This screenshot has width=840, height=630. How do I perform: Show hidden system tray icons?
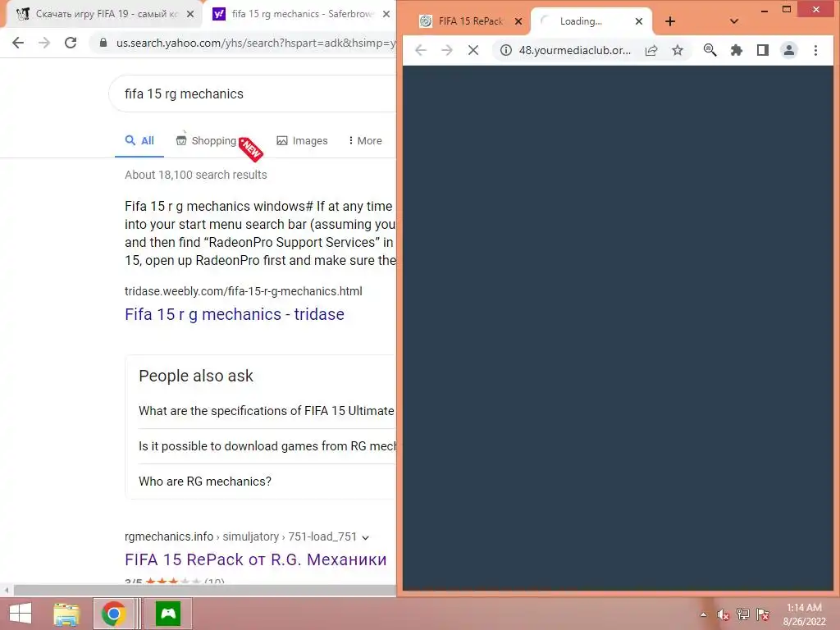[703, 614]
